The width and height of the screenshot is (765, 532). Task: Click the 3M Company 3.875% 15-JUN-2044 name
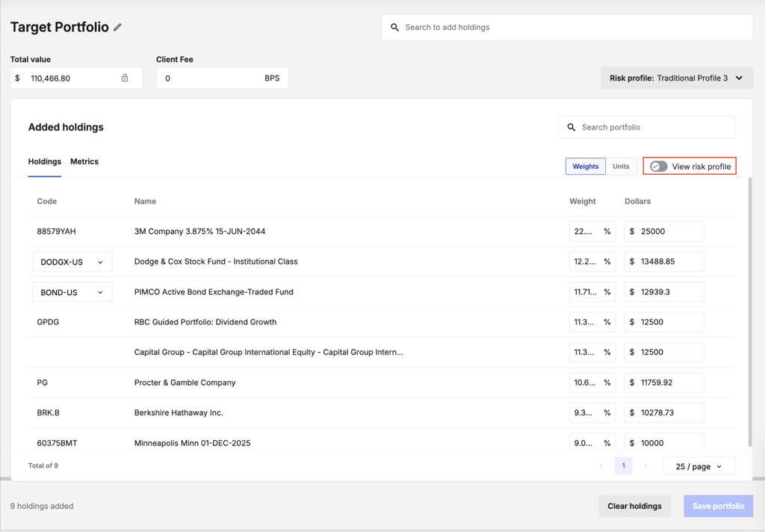(199, 232)
